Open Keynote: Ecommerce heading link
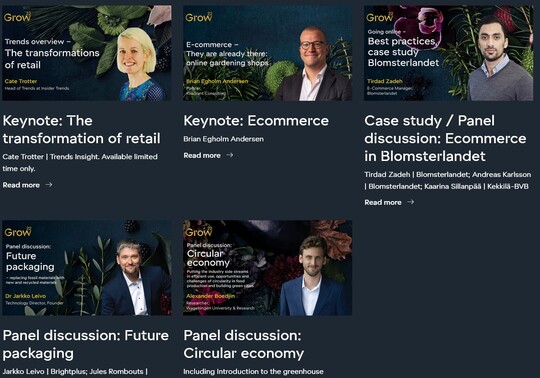The height and width of the screenshot is (378, 540). pos(256,121)
